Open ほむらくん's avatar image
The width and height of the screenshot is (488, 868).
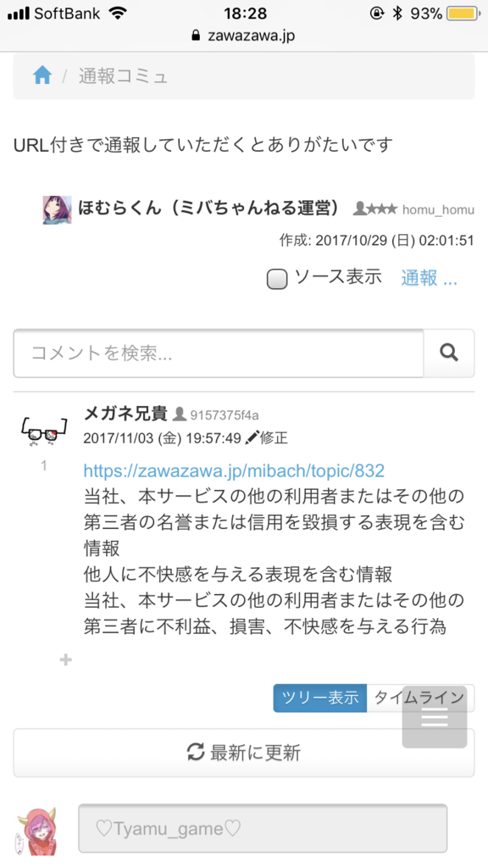57,209
